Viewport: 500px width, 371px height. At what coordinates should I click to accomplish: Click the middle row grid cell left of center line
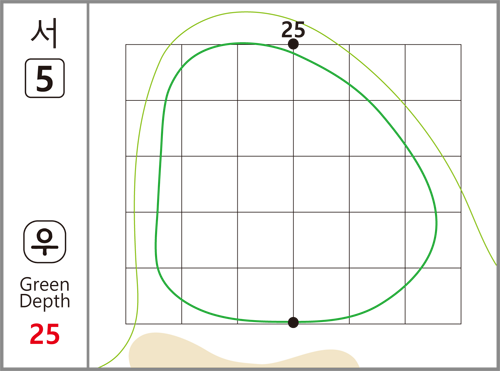[x=265, y=184]
